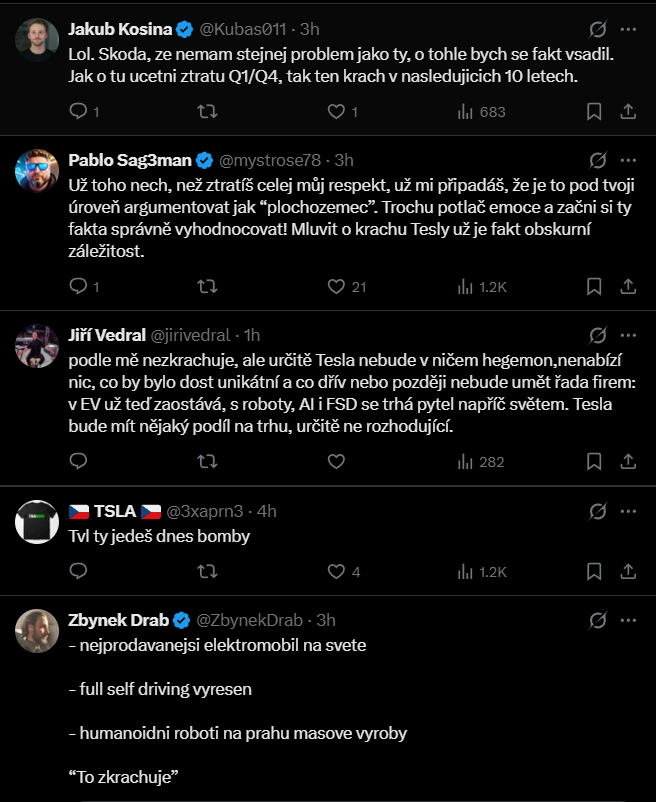Open more options menu on TSLA post
This screenshot has height=802, width=656.
click(x=628, y=511)
